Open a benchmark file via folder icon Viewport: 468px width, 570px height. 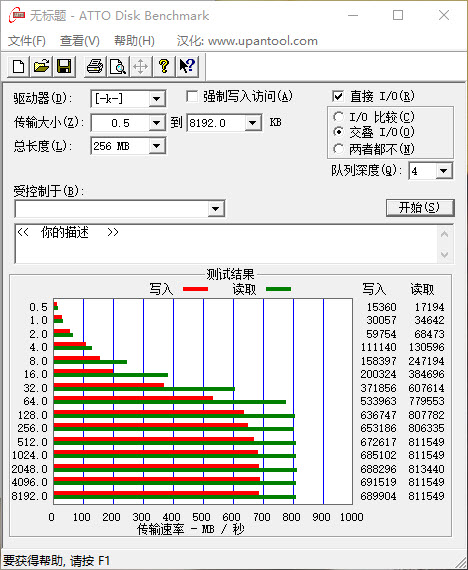(x=41, y=67)
